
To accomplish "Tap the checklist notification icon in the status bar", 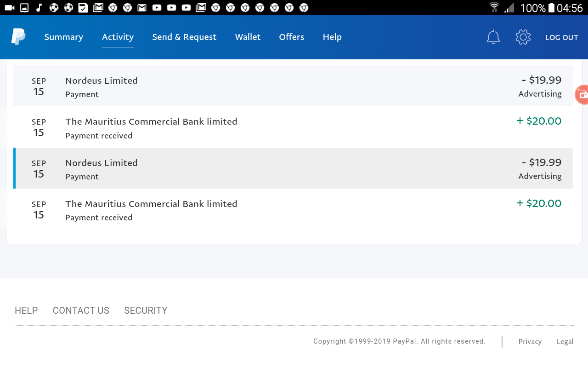I will pyautogui.click(x=83, y=8).
